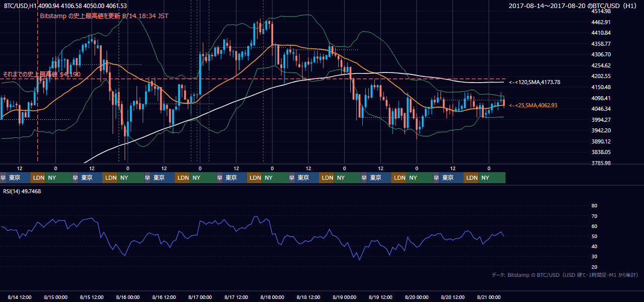Click the data source note about Bitstamp BTC/USD
Image resolution: width=644 pixels, height=302 pixels.
click(x=564, y=275)
